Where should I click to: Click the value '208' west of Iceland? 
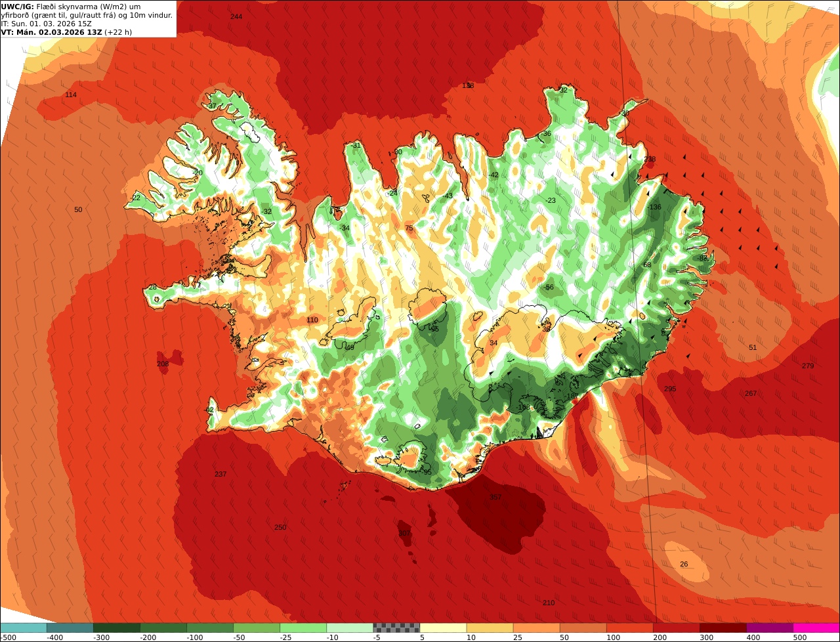pos(163,364)
